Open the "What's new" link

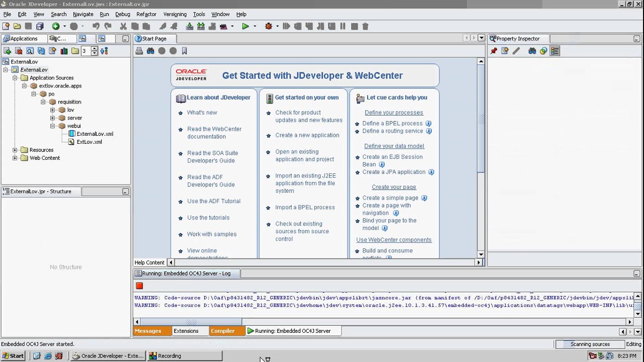pyautogui.click(x=202, y=113)
